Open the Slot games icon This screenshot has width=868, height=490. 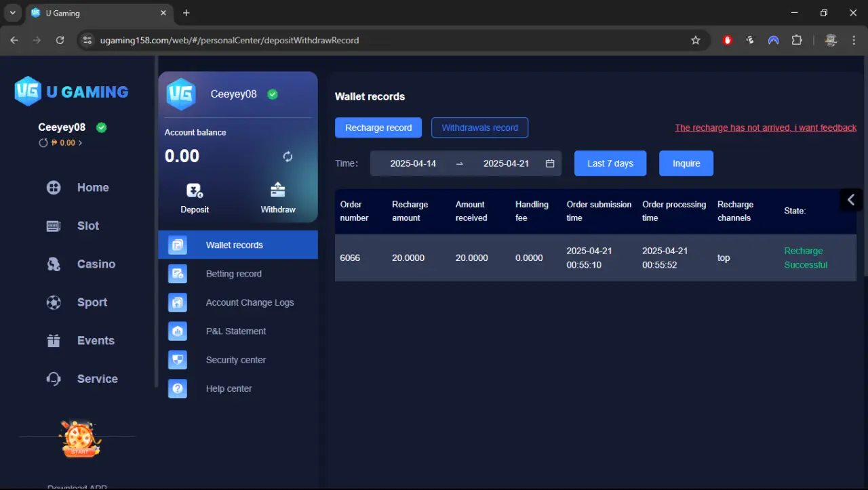pyautogui.click(x=54, y=226)
